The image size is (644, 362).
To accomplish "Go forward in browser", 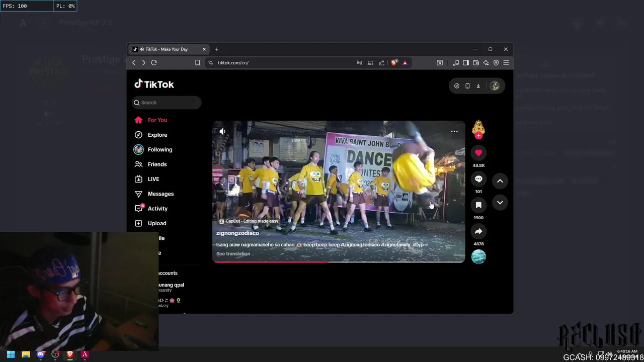I will tap(144, 63).
